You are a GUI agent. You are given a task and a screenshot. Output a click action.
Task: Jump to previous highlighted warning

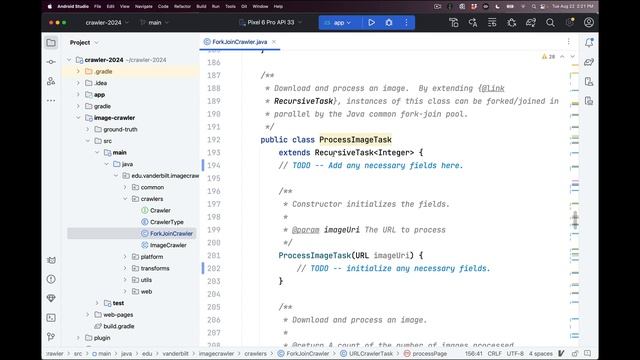click(x=562, y=56)
